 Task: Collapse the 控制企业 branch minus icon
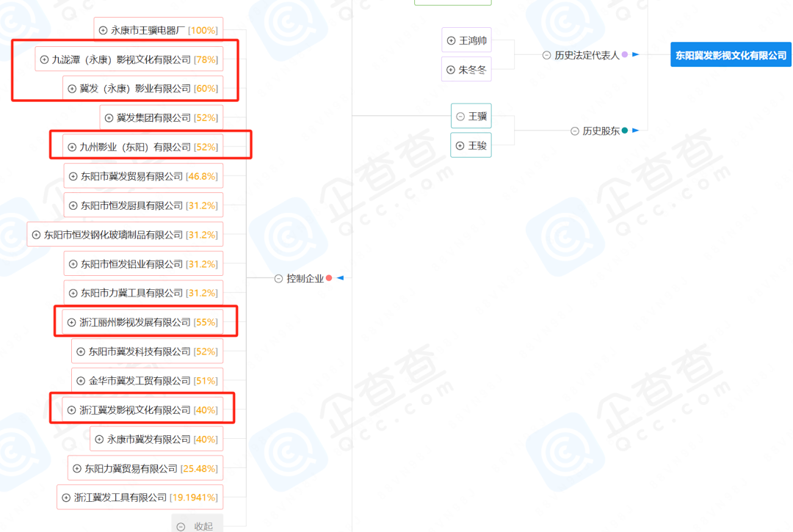(x=279, y=278)
